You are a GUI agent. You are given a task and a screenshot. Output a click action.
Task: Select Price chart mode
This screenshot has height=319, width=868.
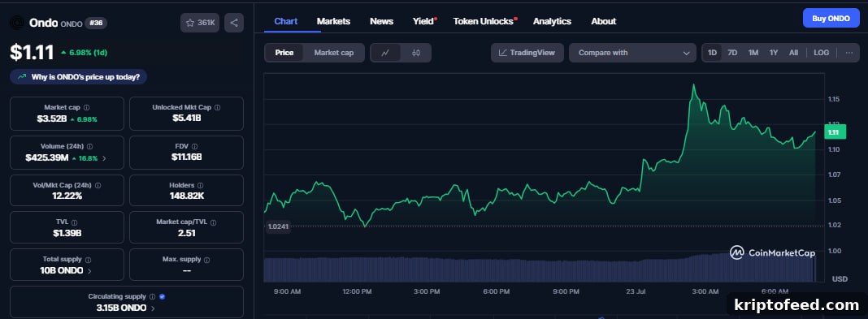(284, 53)
